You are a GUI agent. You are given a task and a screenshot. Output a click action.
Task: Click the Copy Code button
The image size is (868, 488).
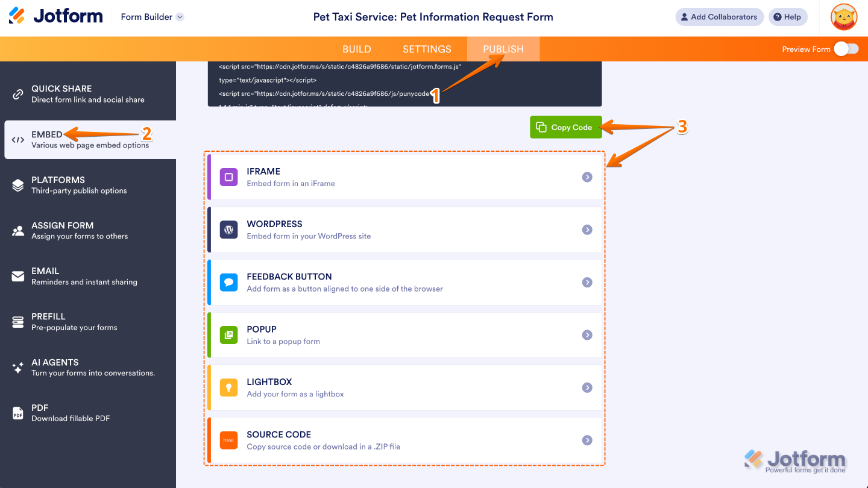pyautogui.click(x=565, y=127)
